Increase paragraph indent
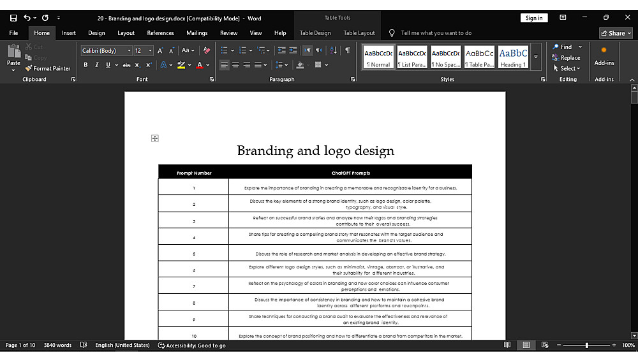Image resolution: width=638 pixels, height=364 pixels. [293, 50]
